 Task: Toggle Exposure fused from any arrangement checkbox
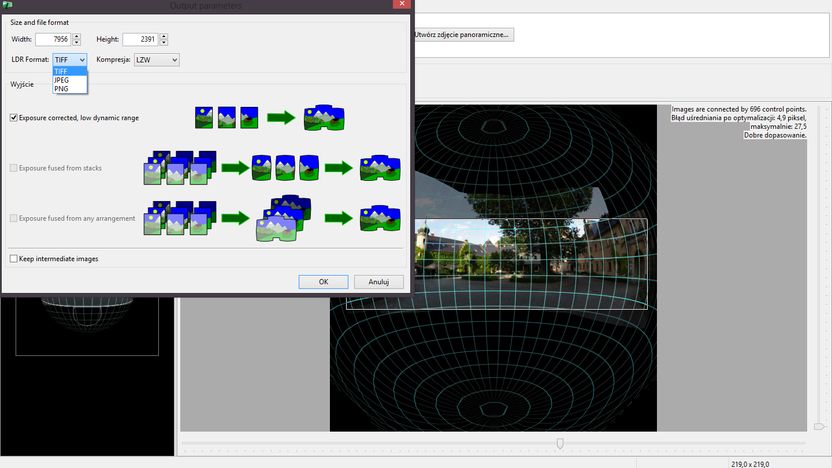pos(14,218)
